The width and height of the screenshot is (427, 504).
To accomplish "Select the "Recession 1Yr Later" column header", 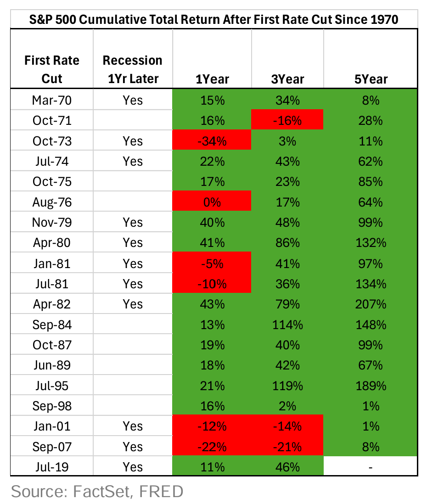I will click(x=133, y=69).
